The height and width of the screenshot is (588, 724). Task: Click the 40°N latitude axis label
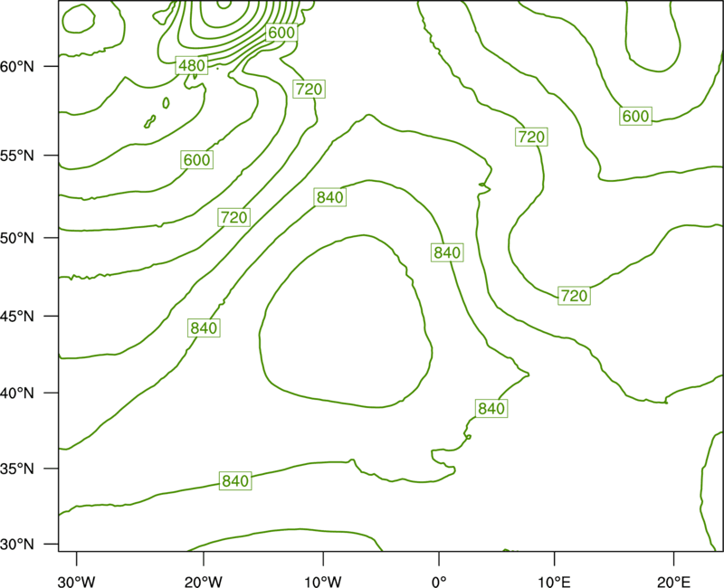(x=17, y=394)
